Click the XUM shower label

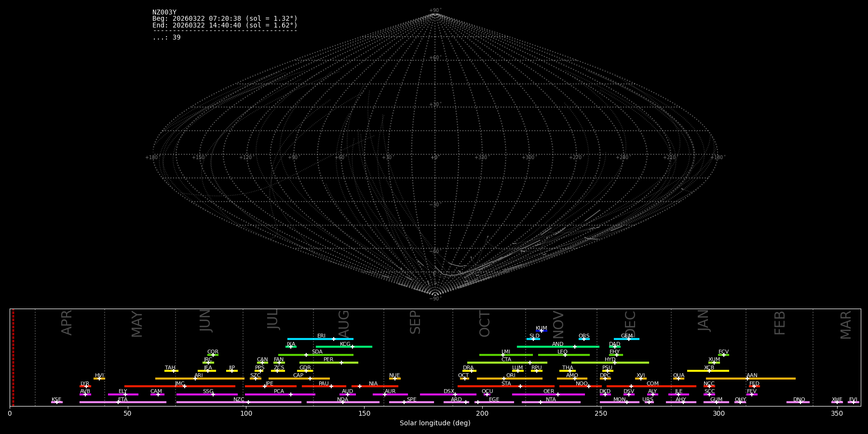pos(714,360)
